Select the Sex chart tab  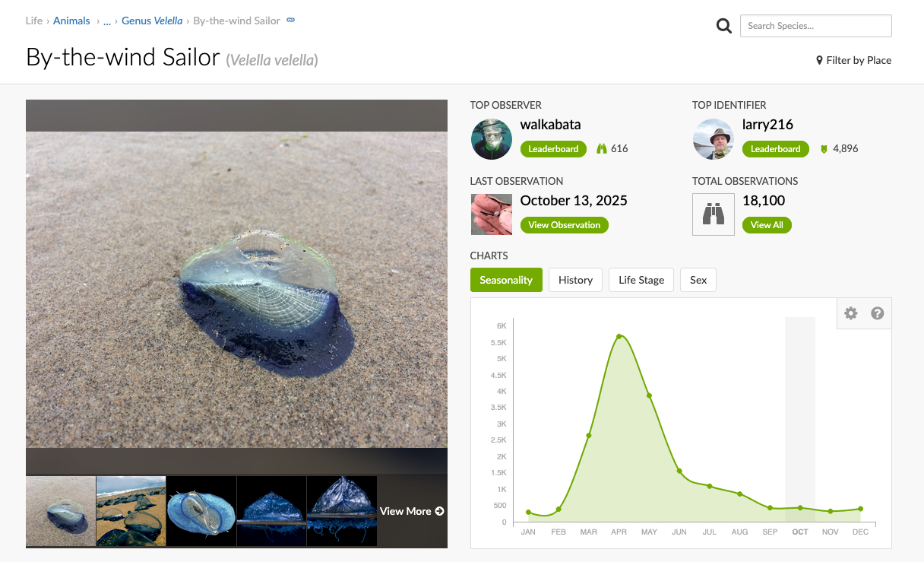click(698, 280)
